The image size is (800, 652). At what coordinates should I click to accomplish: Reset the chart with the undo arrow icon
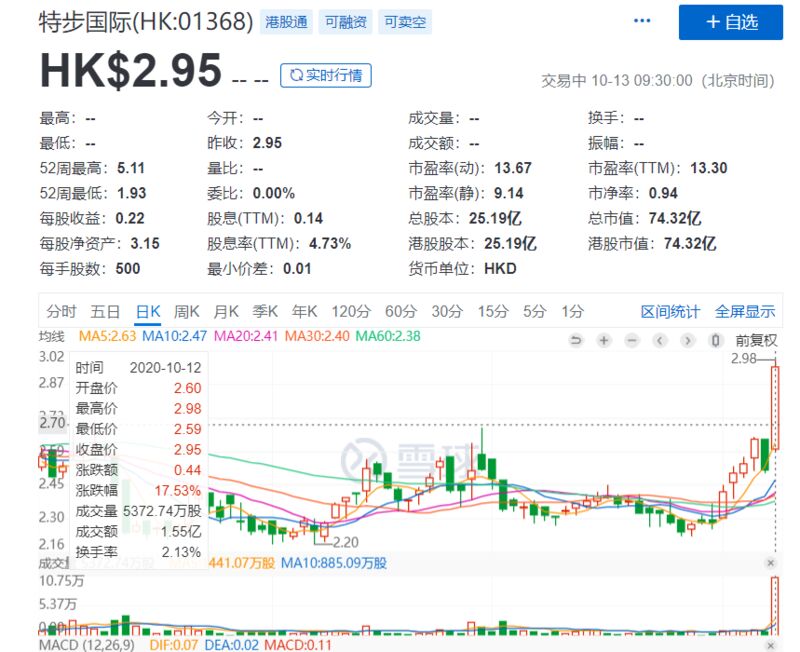click(x=576, y=340)
